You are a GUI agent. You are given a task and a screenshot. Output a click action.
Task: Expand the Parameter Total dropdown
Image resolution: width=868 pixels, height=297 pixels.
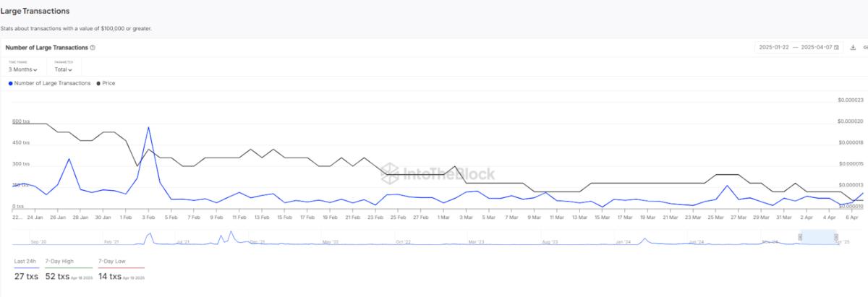[x=64, y=69]
